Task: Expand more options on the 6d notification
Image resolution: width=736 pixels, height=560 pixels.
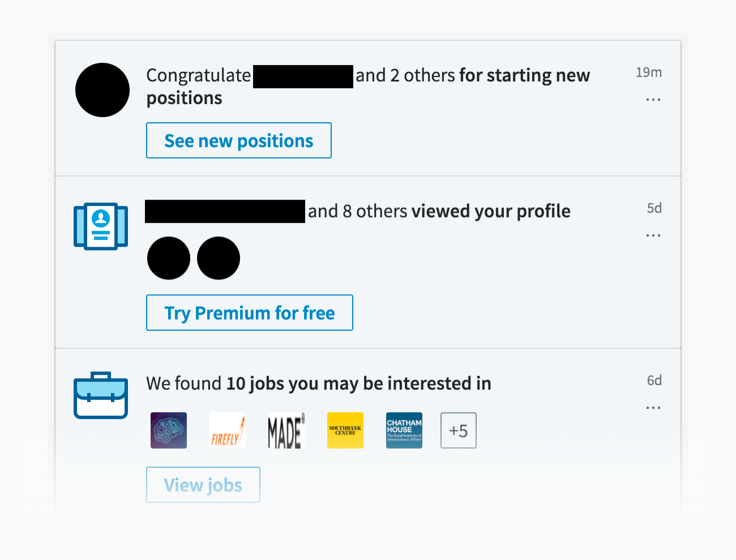Action: (653, 408)
